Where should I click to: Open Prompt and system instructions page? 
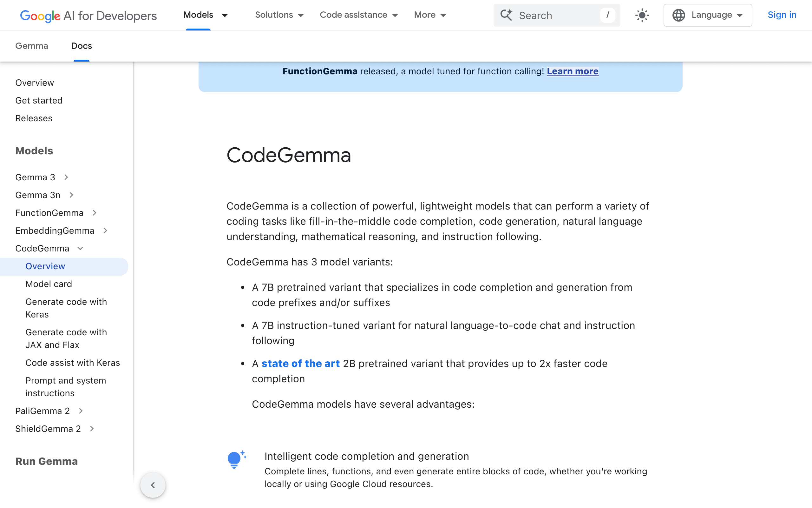pyautogui.click(x=66, y=387)
